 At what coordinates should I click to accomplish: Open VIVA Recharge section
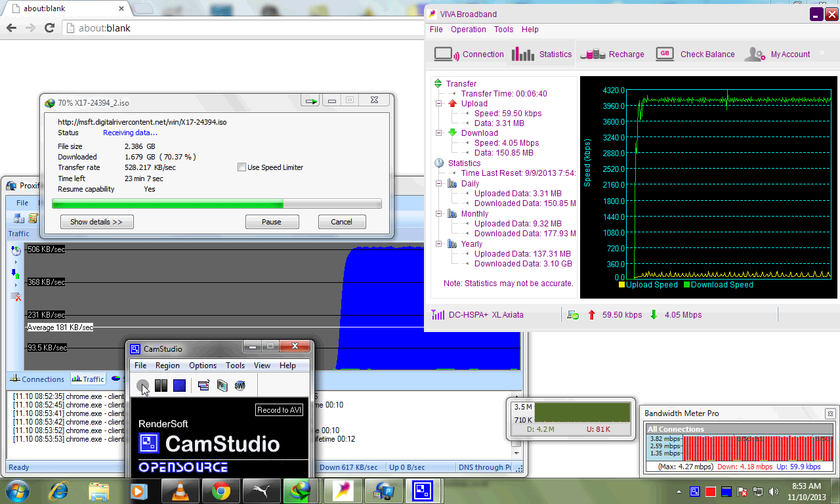(614, 54)
